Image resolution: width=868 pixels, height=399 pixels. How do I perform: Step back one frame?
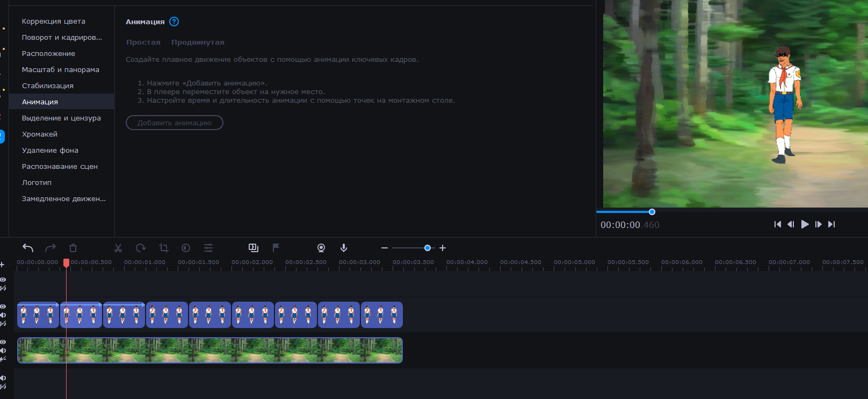pos(791,224)
